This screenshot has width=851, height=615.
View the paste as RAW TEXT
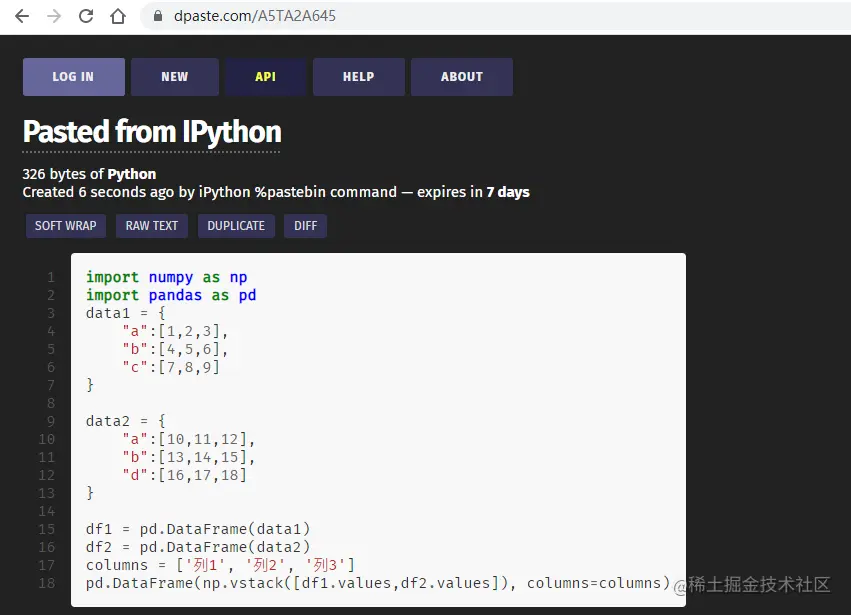pyautogui.click(x=152, y=226)
